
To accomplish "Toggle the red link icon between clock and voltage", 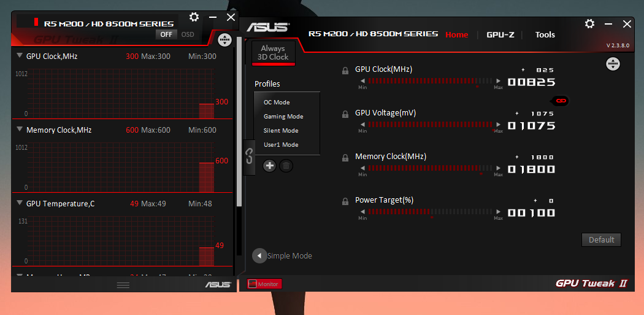I will click(561, 100).
